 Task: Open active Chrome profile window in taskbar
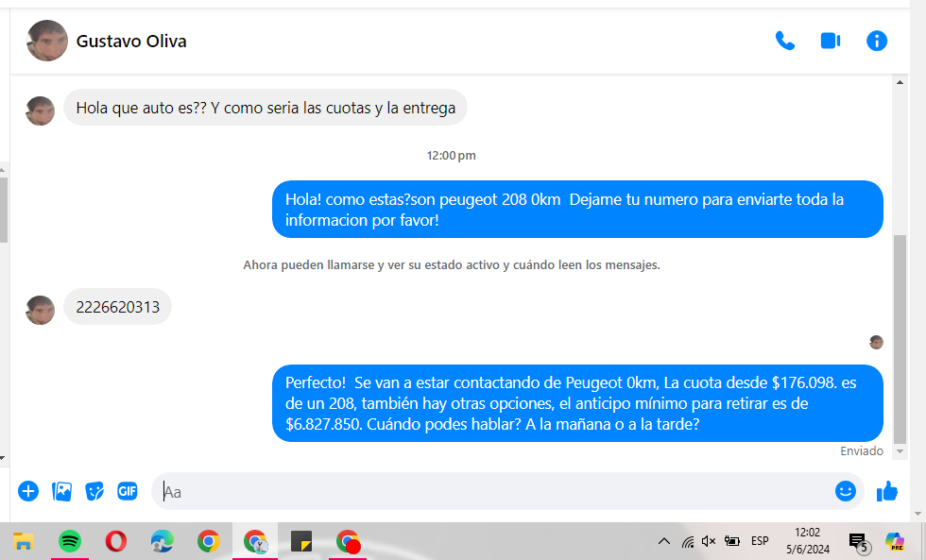[x=255, y=541]
